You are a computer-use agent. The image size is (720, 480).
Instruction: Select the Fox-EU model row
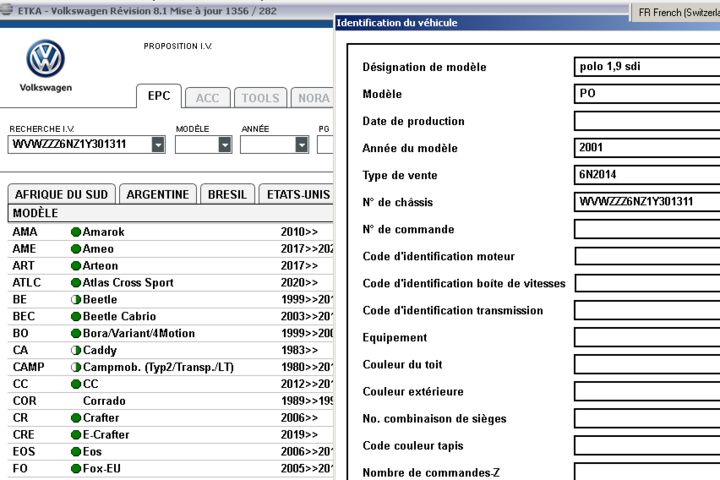click(x=170, y=469)
